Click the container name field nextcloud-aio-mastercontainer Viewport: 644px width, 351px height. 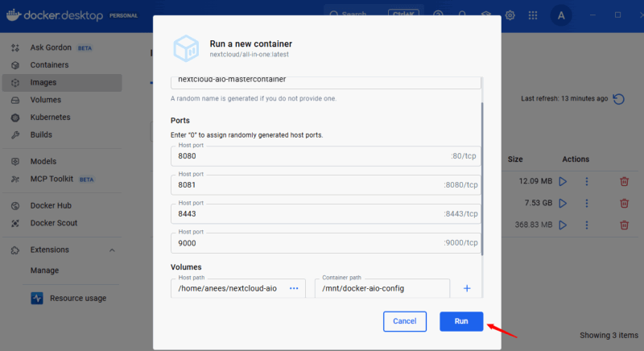pos(326,81)
